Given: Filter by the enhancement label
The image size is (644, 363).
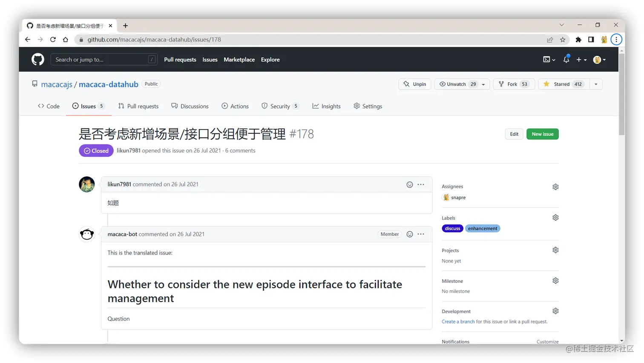Looking at the screenshot, I should coord(483,229).
